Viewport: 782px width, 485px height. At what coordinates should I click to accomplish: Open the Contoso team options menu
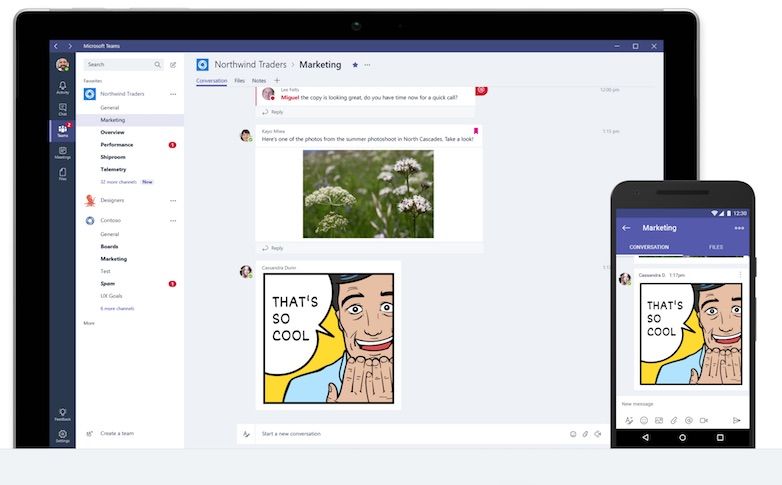173,221
